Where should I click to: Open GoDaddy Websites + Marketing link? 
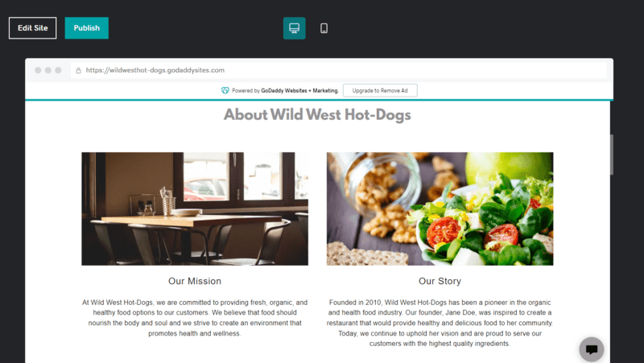299,90
